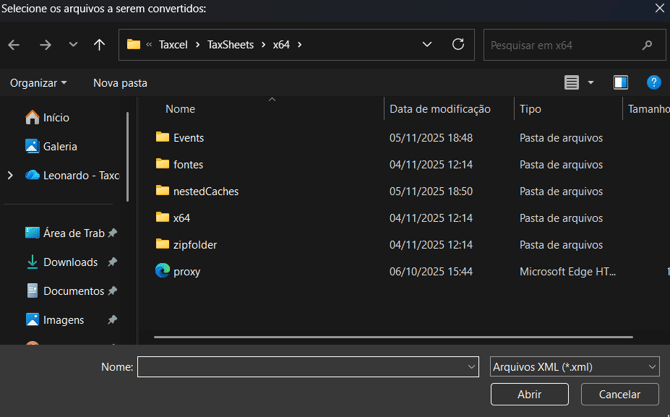
Task: Expand the address bar path history dropdown
Action: (x=427, y=45)
